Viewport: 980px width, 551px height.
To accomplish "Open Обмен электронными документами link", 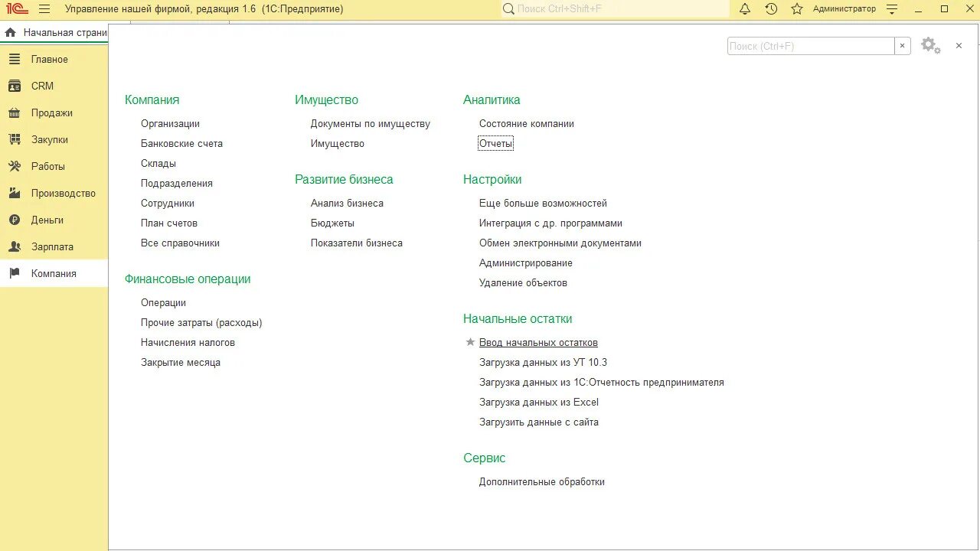I will [560, 243].
